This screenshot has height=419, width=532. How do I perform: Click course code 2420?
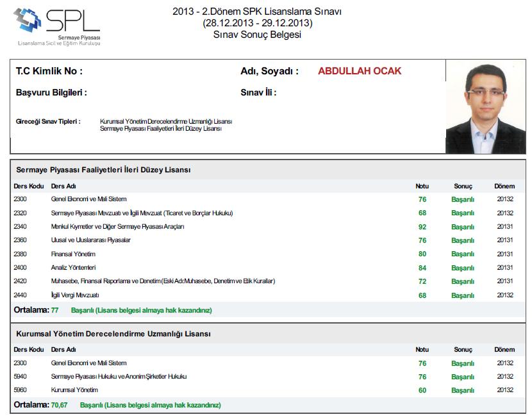(20, 281)
